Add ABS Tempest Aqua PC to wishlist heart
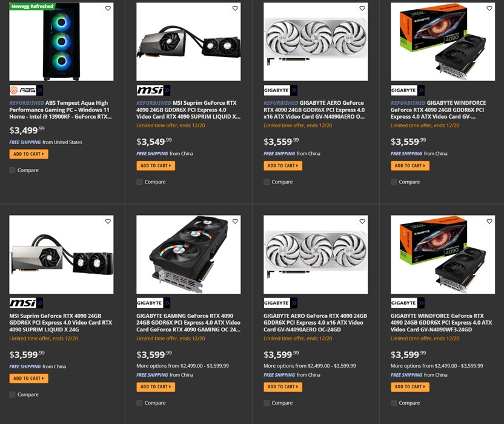The width and height of the screenshot is (504, 424). point(108,8)
